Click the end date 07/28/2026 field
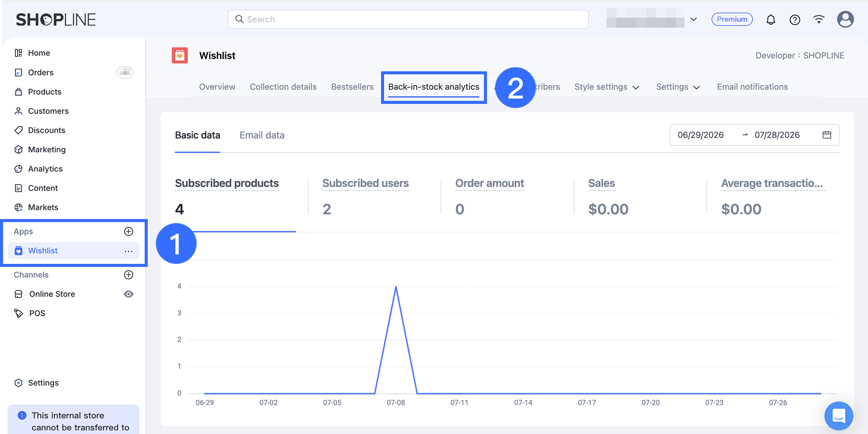The image size is (868, 434). point(777,135)
